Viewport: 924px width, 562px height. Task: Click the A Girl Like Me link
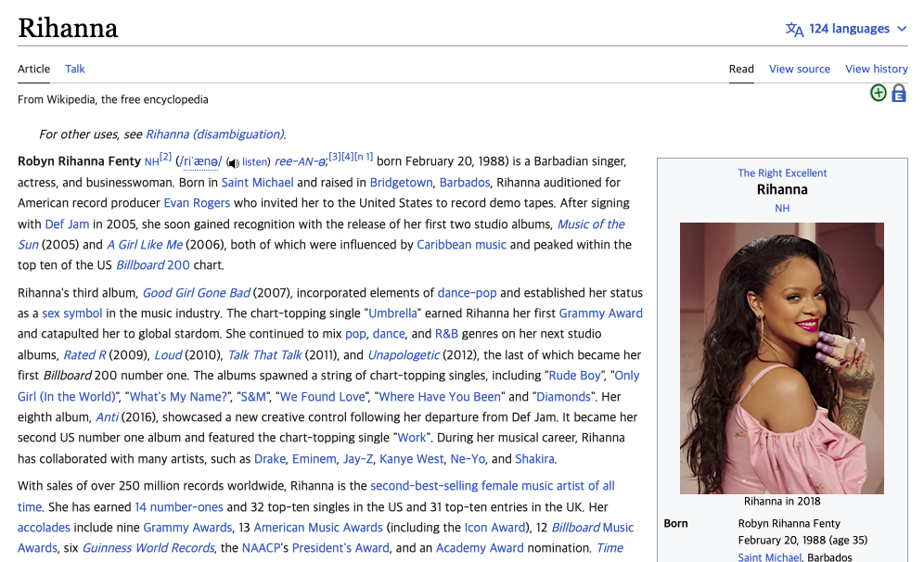[145, 245]
